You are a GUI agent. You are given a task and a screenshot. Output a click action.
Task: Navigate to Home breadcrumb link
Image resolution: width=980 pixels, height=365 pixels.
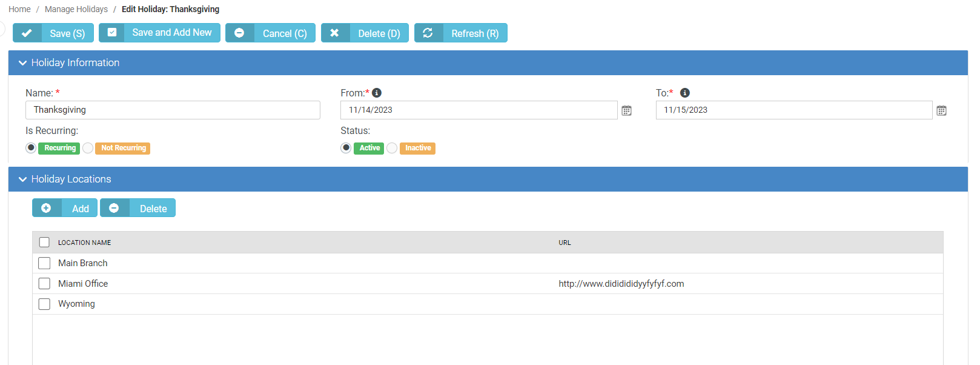click(19, 9)
